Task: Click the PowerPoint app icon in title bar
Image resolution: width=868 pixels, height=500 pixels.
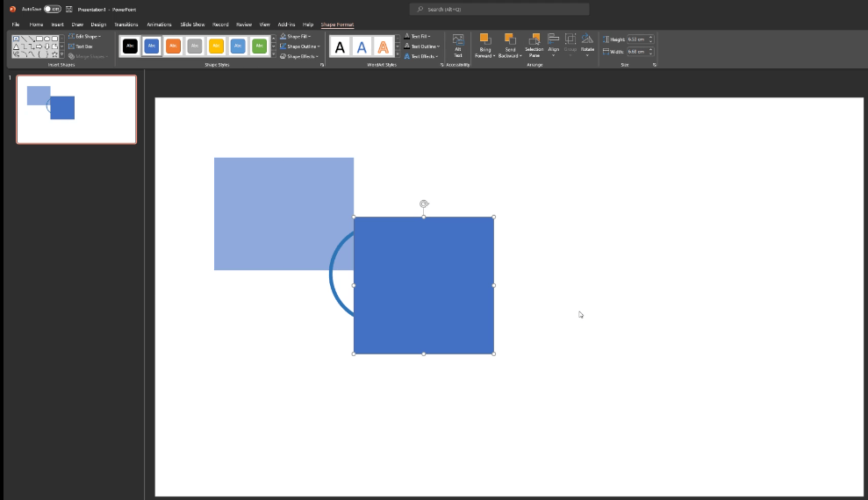Action: tap(13, 9)
